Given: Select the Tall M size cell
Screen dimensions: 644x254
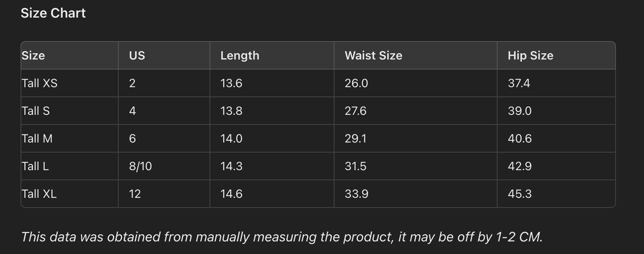Looking at the screenshot, I should click(37, 138).
